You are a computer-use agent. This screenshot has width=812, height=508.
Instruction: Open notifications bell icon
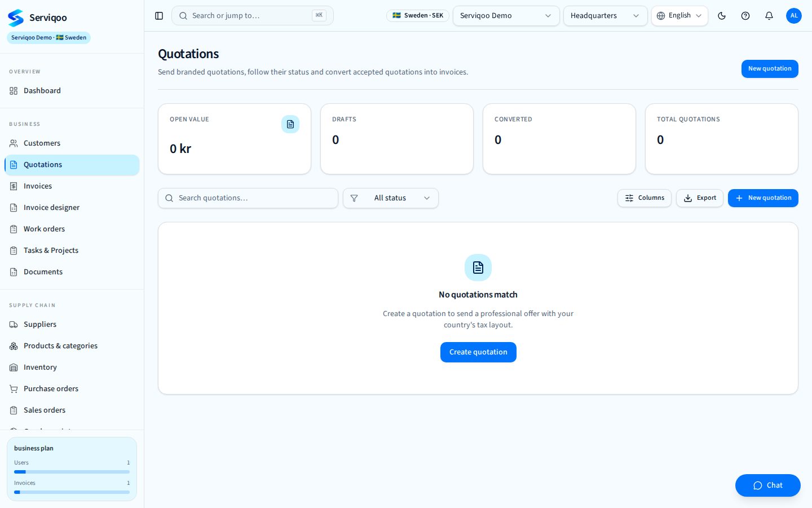(x=769, y=16)
